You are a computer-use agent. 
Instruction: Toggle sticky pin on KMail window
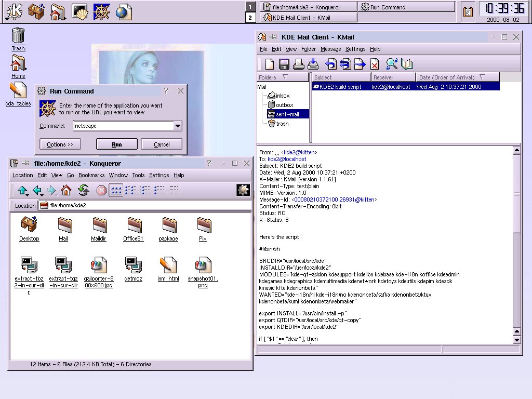coord(273,37)
